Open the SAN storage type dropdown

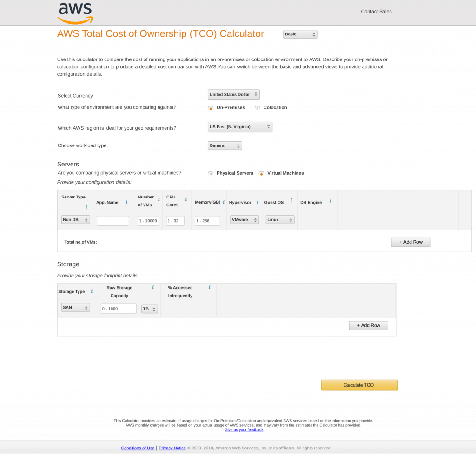point(75,308)
